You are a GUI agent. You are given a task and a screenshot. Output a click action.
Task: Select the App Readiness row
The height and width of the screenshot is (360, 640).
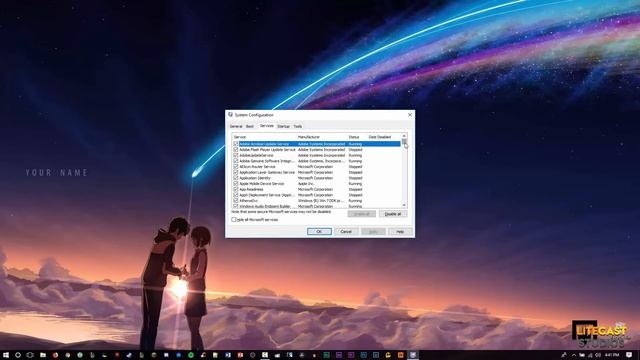317,189
